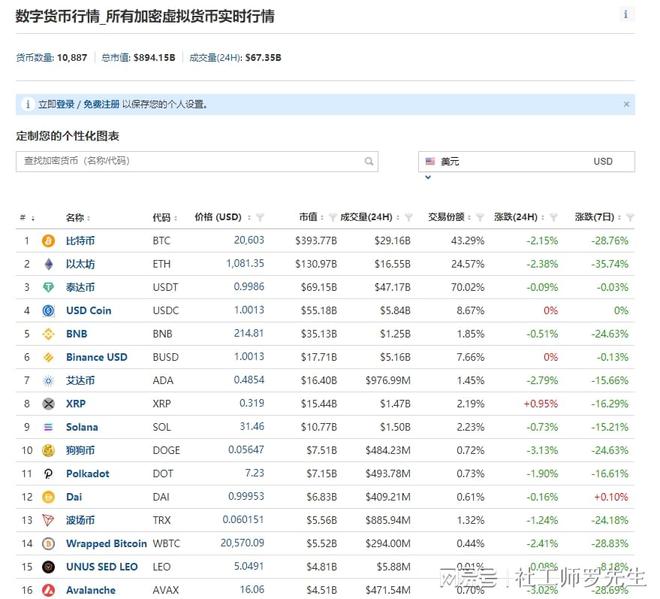Click the Wrapped Bitcoin logo icon
Image resolution: width=660 pixels, height=599 pixels.
[x=48, y=544]
